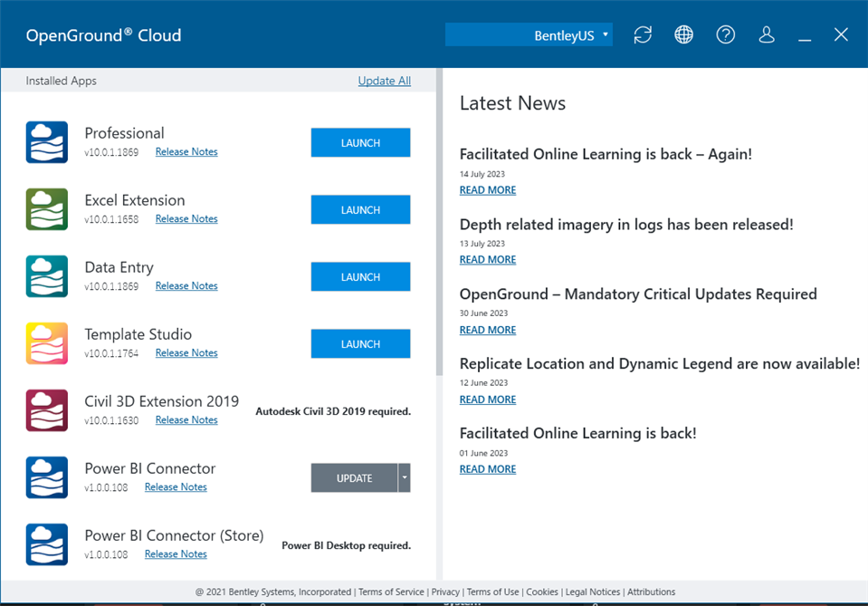Click the Update All link
Viewport: 868px width, 606px height.
[x=384, y=81]
